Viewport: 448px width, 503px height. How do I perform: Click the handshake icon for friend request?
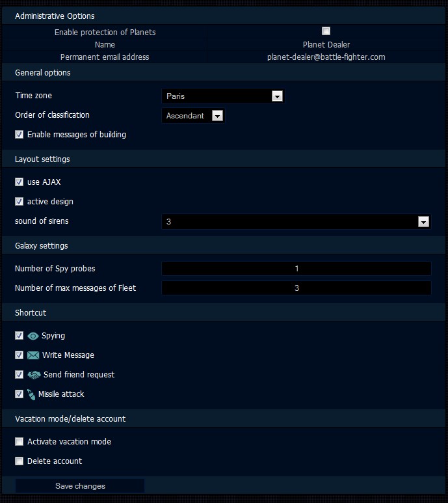click(x=34, y=375)
